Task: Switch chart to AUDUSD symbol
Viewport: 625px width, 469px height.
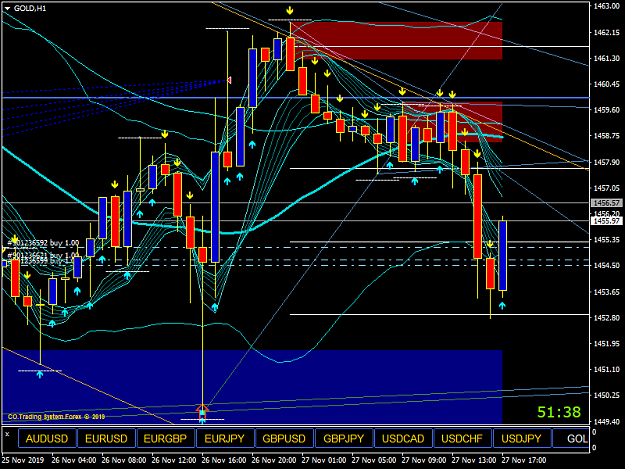Action: pos(47,439)
